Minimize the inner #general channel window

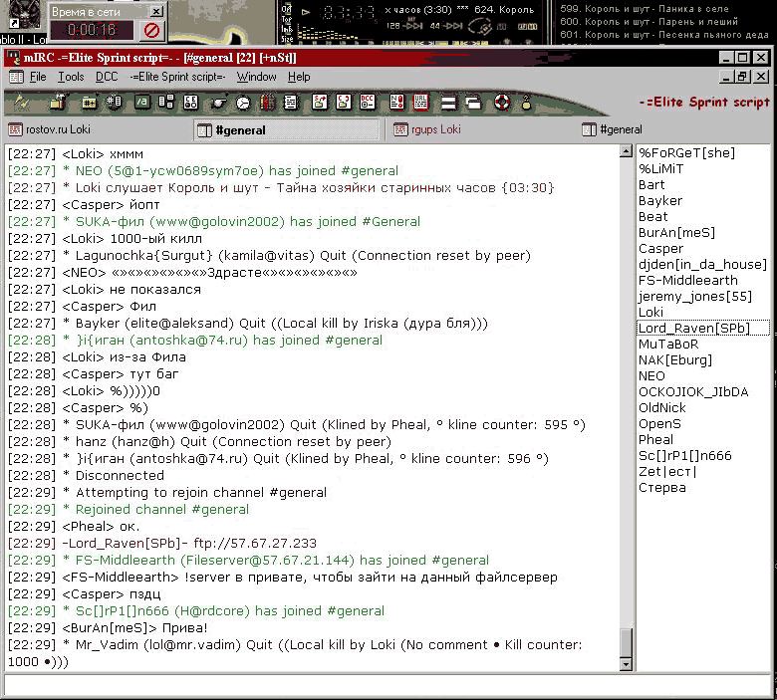[x=726, y=77]
